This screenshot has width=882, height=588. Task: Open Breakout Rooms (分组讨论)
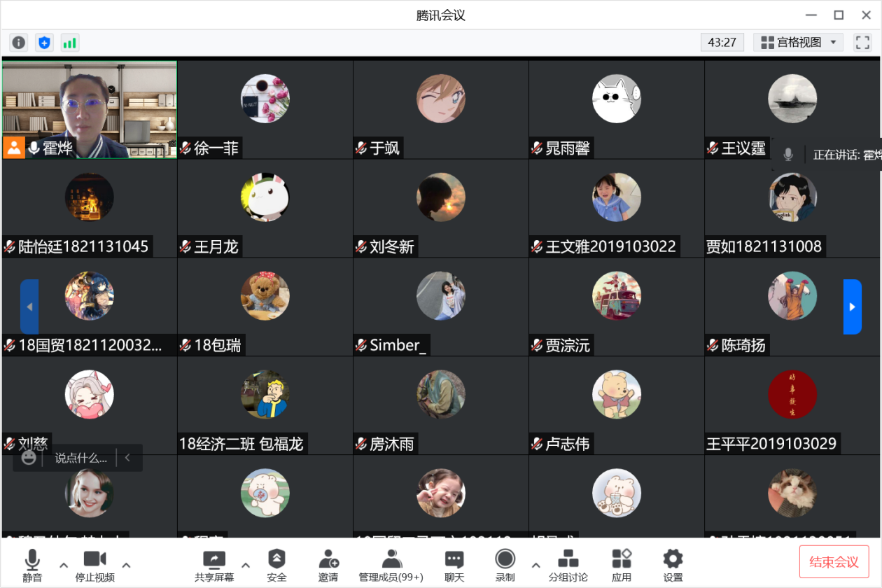pyautogui.click(x=568, y=566)
